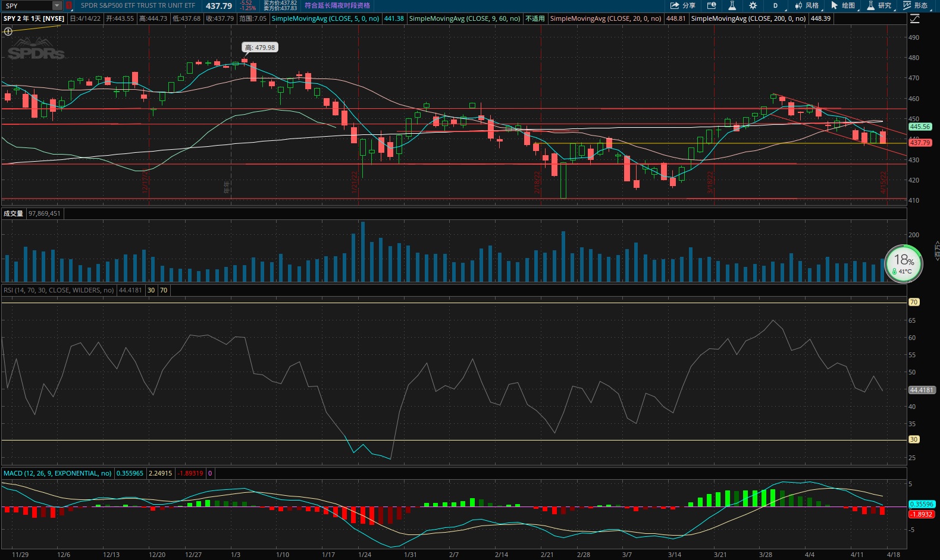Click MACD (12, 26, 9, EXPONENTIAL, no) label
940x560 pixels.
point(57,473)
